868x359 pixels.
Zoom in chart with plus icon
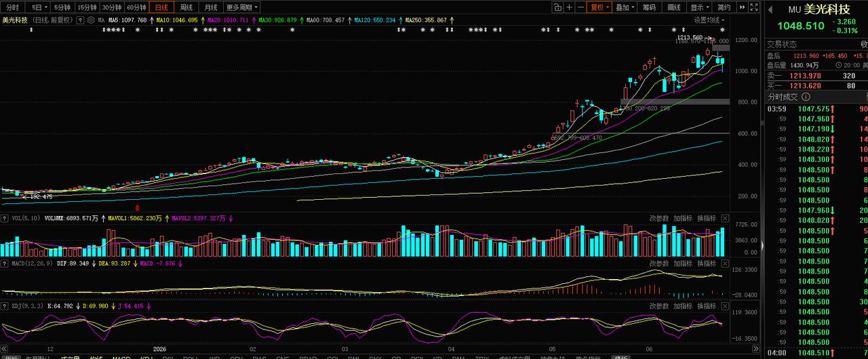570,7
